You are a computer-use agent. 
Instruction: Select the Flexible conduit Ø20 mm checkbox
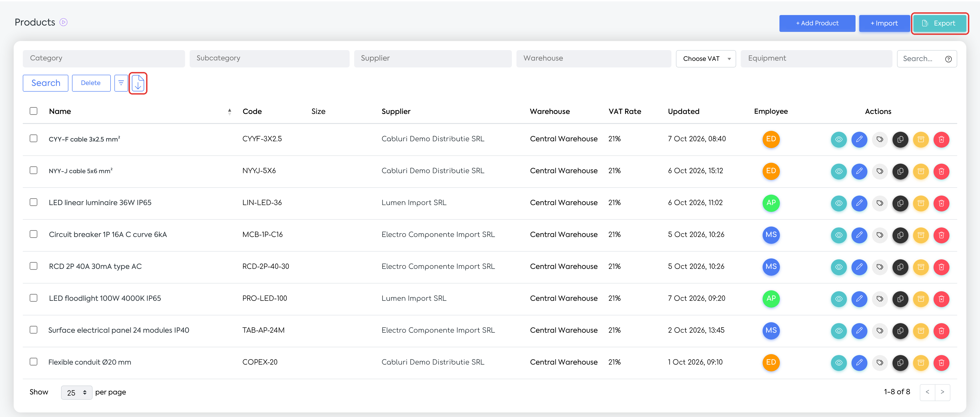[34, 362]
